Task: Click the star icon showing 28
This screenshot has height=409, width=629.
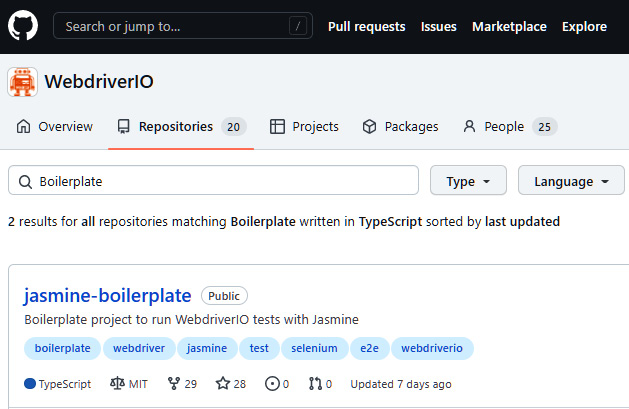Action: (x=223, y=384)
